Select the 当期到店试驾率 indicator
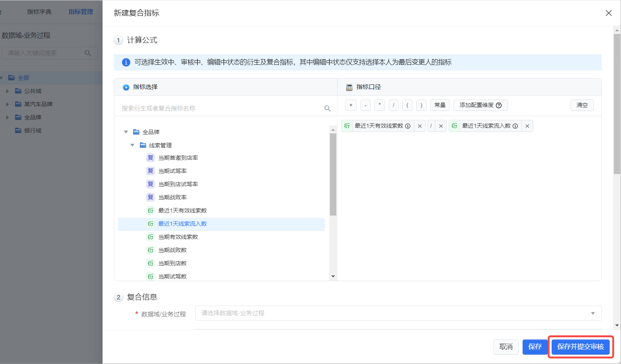The height and width of the screenshot is (364, 621). point(178,184)
